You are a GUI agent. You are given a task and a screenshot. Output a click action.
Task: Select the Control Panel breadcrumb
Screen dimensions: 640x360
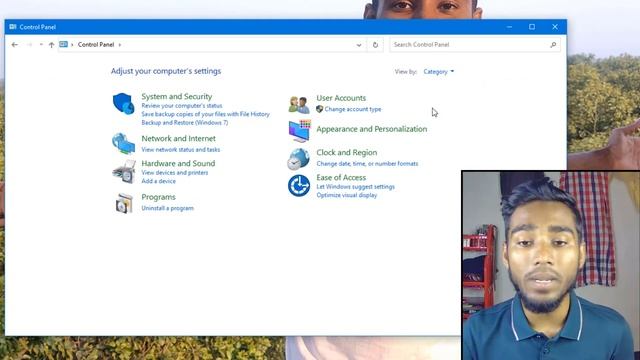tap(96, 44)
